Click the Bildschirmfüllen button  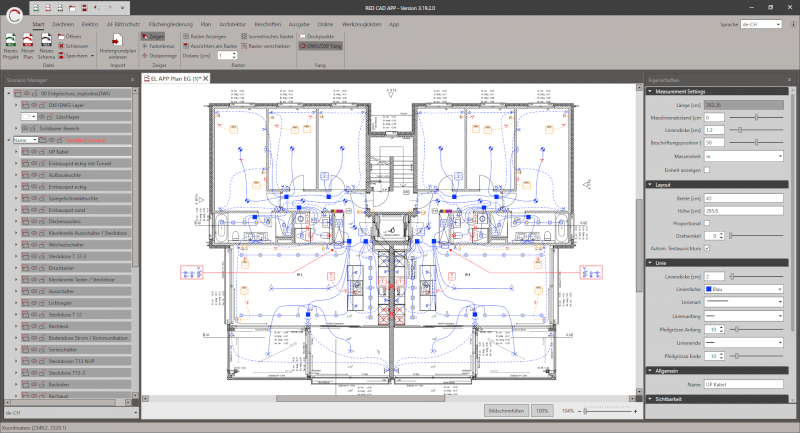pos(505,410)
